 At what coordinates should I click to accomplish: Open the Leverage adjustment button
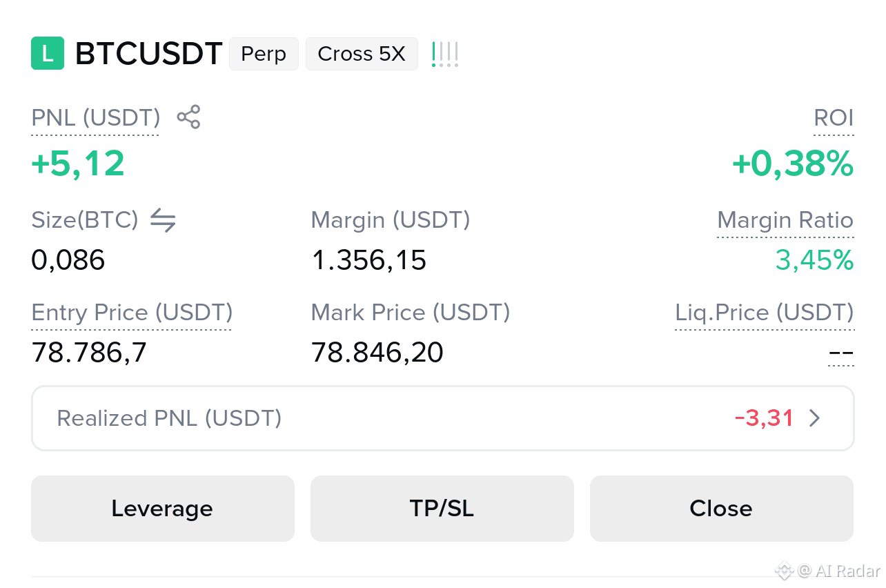(163, 509)
